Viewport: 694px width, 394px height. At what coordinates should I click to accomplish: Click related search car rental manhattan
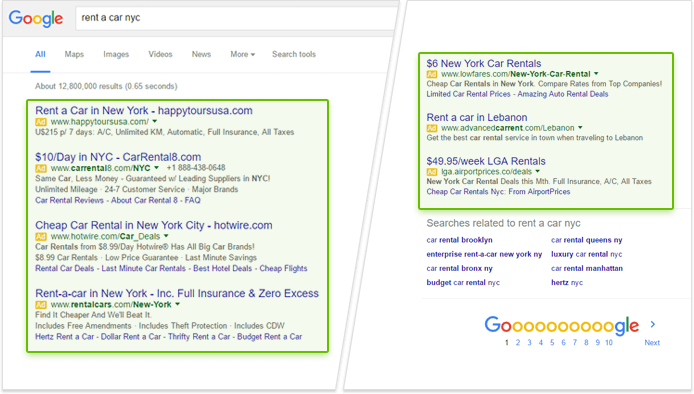click(587, 268)
